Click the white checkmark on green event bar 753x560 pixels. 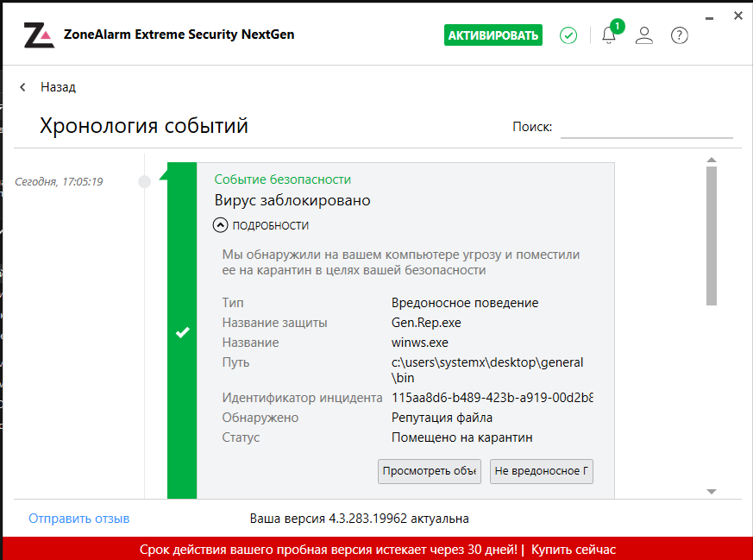183,332
